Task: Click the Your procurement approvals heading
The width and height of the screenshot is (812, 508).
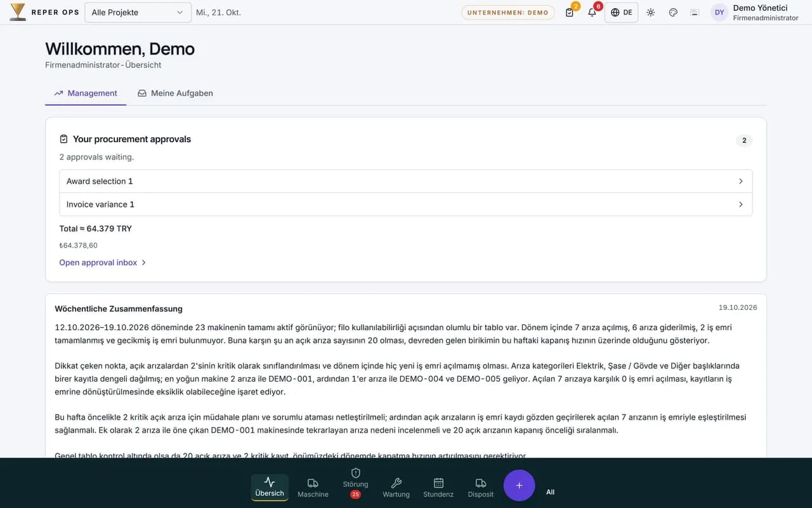Action: (x=132, y=139)
